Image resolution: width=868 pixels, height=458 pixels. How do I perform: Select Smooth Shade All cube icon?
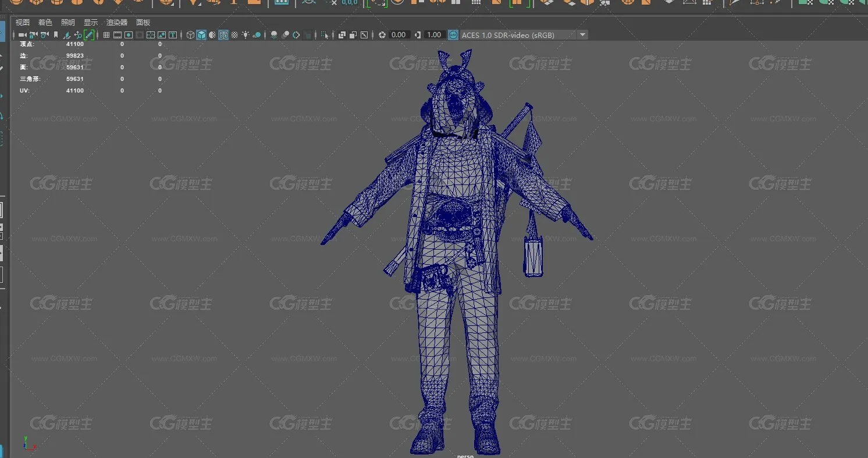click(201, 35)
